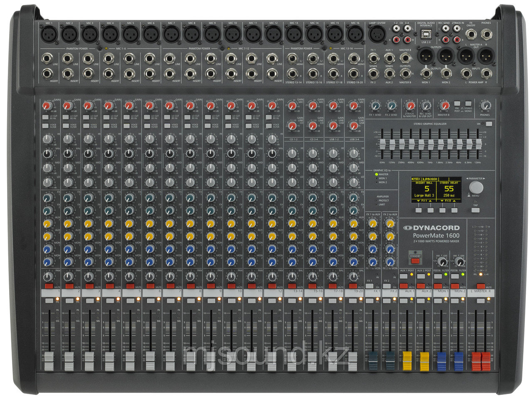Enable VOICE FILTER on channel 2
The image size is (532, 409).
[x=65, y=126]
